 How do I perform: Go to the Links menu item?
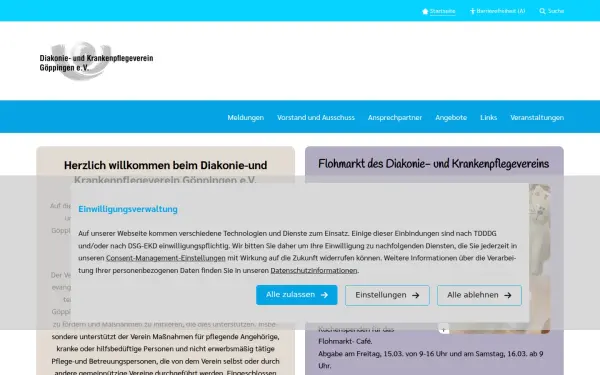coord(488,117)
